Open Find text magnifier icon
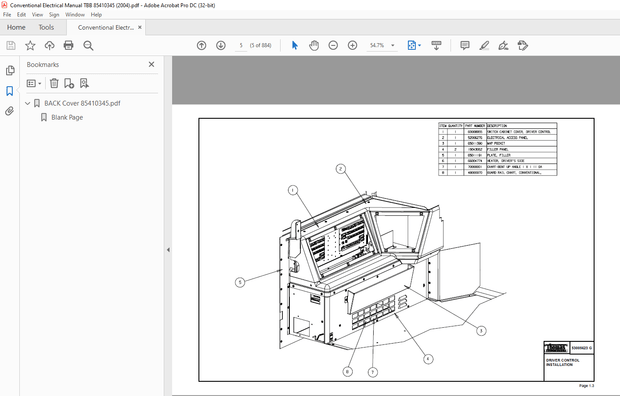This screenshot has height=396, width=620. pos(88,45)
